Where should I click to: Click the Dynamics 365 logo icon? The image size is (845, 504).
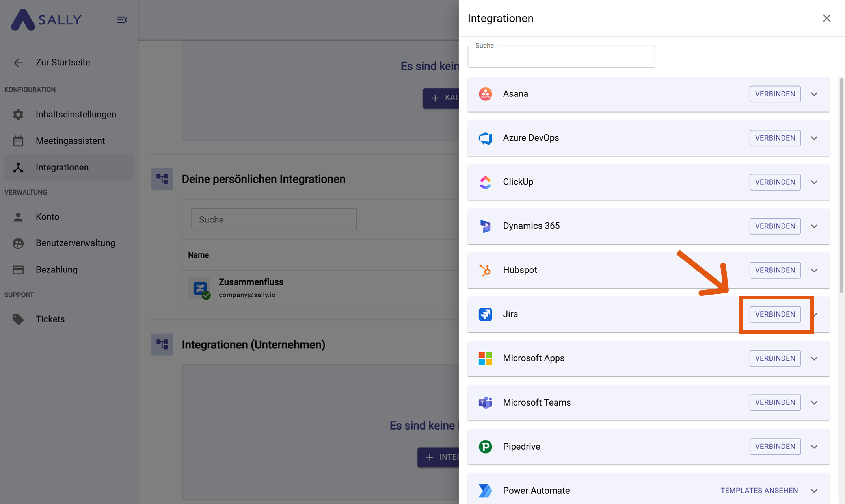485,226
